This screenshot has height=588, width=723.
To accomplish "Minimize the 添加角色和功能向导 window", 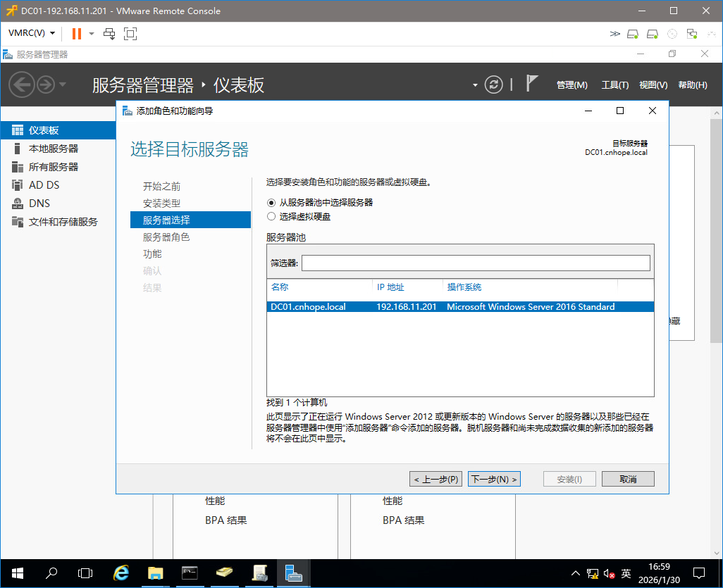I will 588,111.
